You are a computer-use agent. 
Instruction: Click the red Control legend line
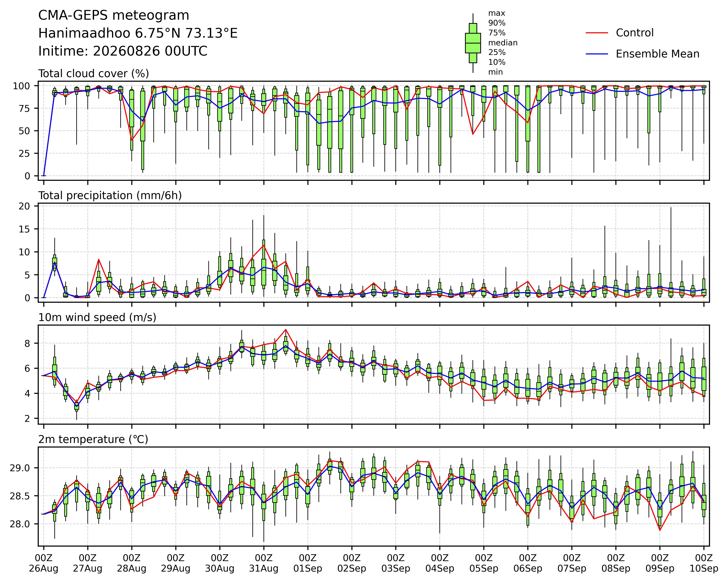pos(597,33)
